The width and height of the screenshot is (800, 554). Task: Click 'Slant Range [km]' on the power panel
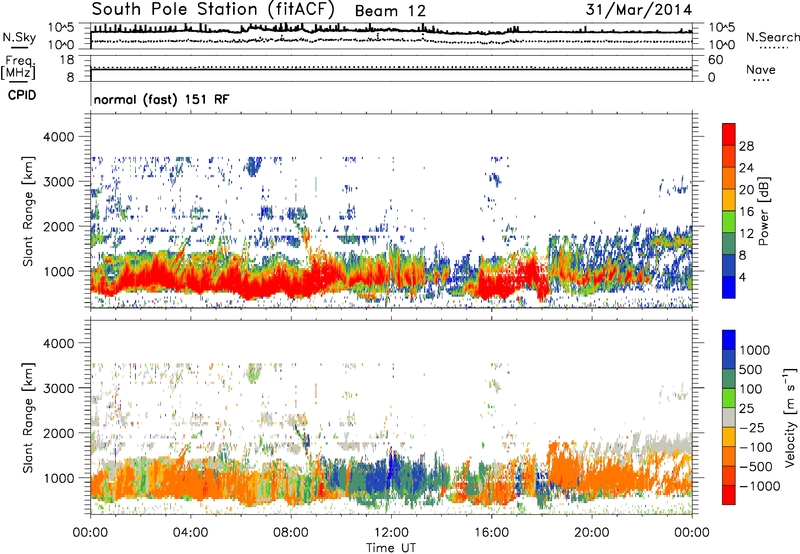[28, 211]
